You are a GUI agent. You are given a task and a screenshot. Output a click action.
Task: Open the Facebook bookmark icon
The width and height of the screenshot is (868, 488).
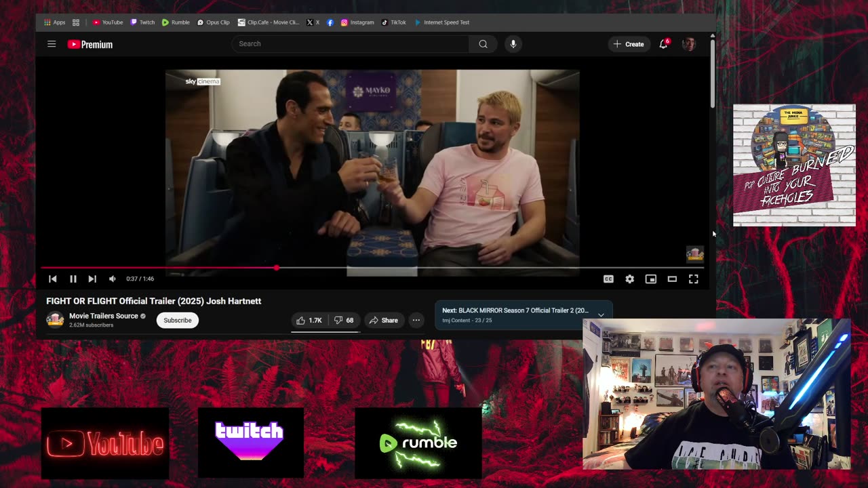point(330,22)
